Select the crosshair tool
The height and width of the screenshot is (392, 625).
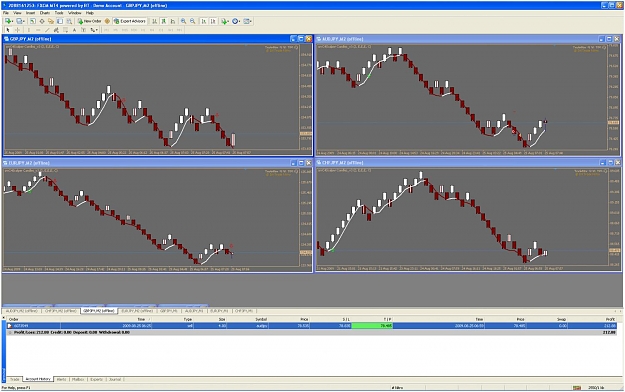pyautogui.click(x=17, y=30)
